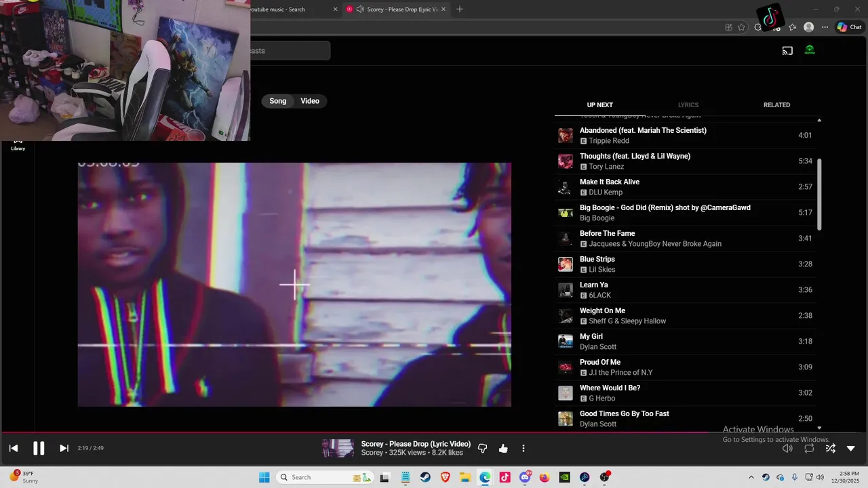Click the Scorey artist name in player bar
The image size is (868, 488).
pyautogui.click(x=372, y=453)
